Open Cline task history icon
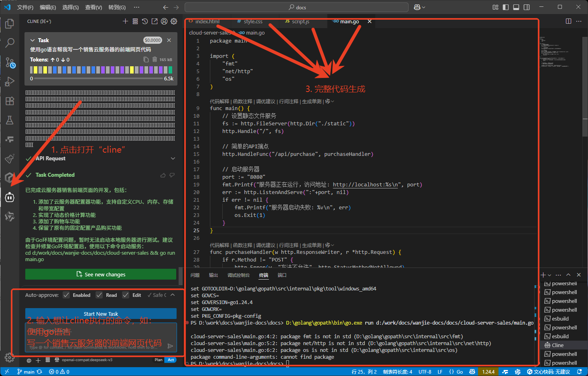 pyautogui.click(x=145, y=21)
